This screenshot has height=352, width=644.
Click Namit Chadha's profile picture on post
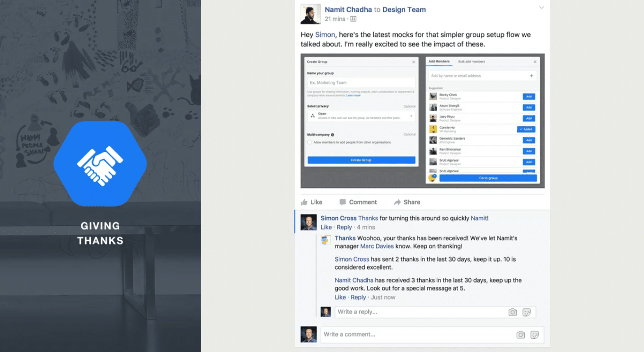click(310, 14)
